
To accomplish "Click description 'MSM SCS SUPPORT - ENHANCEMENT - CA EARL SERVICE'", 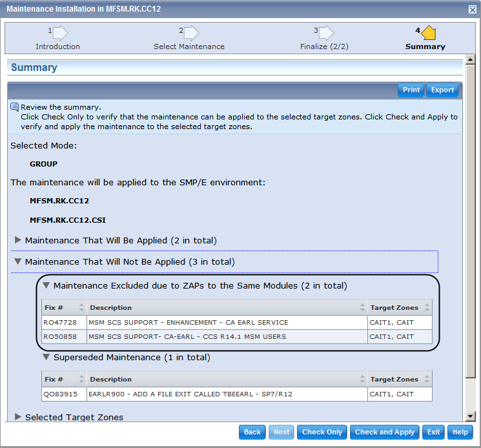I will click(x=189, y=323).
